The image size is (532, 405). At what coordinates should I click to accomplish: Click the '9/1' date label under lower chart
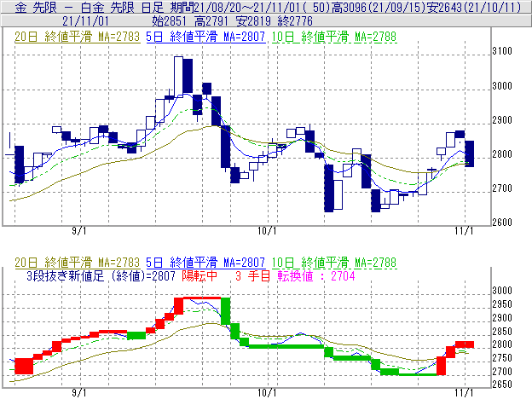point(79,393)
